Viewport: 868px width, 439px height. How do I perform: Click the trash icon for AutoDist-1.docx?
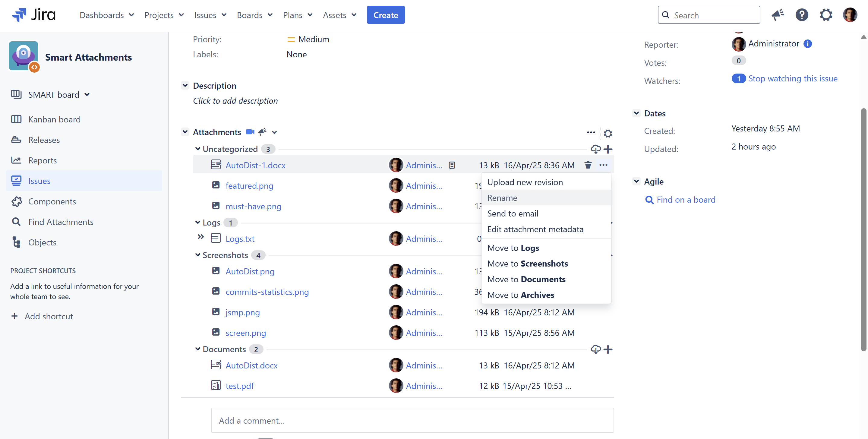click(x=588, y=165)
